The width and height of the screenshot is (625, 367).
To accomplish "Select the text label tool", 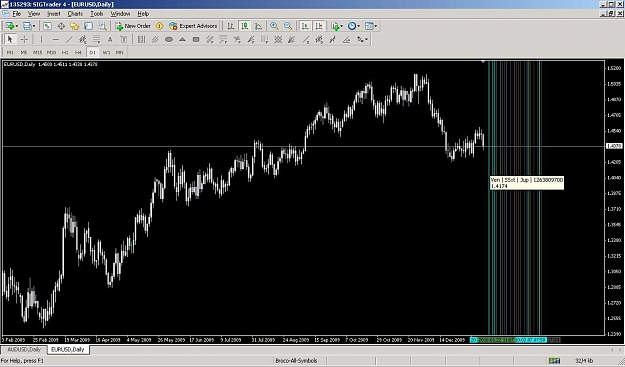I will pyautogui.click(x=124, y=39).
